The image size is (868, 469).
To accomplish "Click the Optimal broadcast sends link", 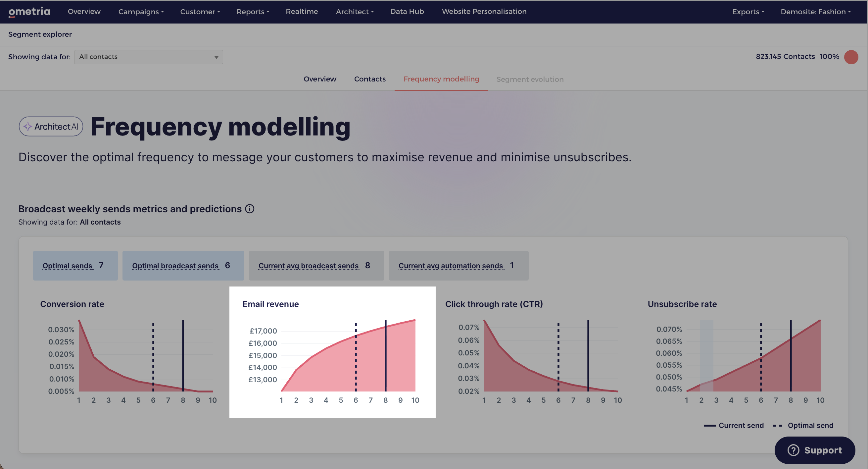I will (176, 266).
